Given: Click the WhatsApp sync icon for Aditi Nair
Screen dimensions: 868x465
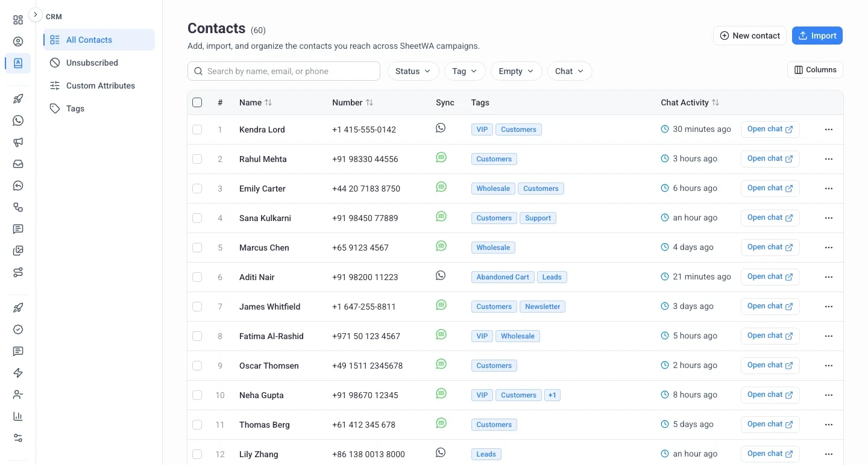Looking at the screenshot, I should [441, 275].
